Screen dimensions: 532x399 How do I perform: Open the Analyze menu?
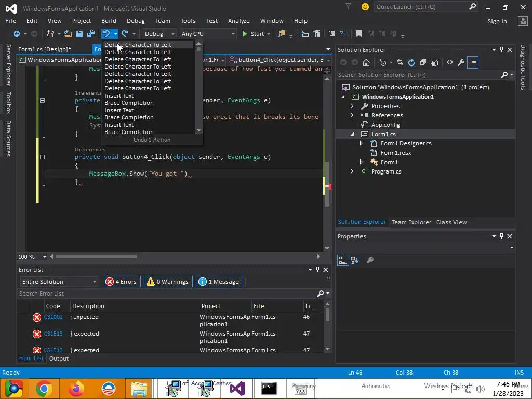(239, 21)
